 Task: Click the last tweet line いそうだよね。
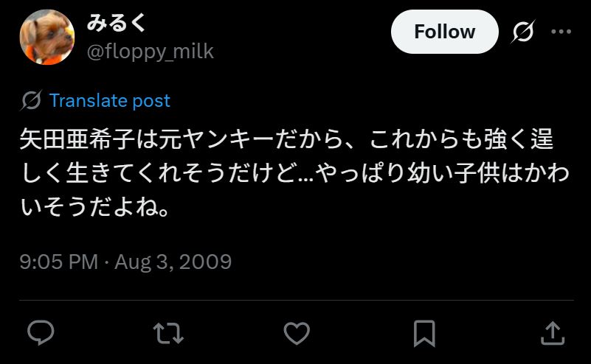[x=94, y=207]
